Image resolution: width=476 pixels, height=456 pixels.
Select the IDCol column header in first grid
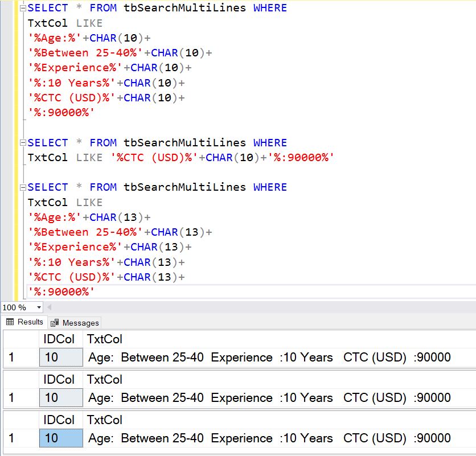[x=60, y=339]
